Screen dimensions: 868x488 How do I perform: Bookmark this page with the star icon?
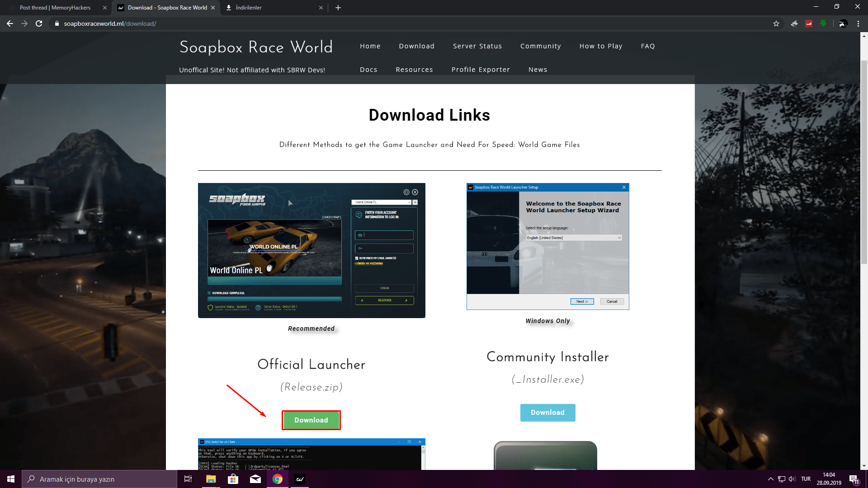pos(776,23)
